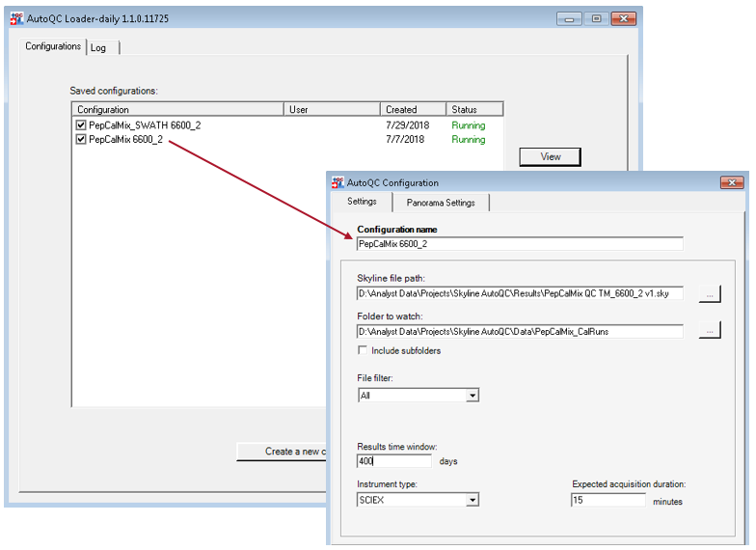
Task: Select the Configurations tab
Action: tap(53, 46)
